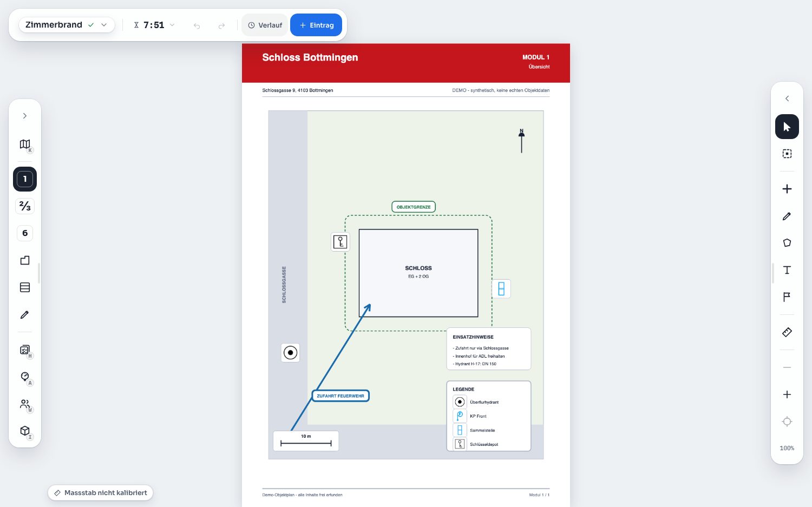
Task: Zoom out with the minus button
Action: 787,367
